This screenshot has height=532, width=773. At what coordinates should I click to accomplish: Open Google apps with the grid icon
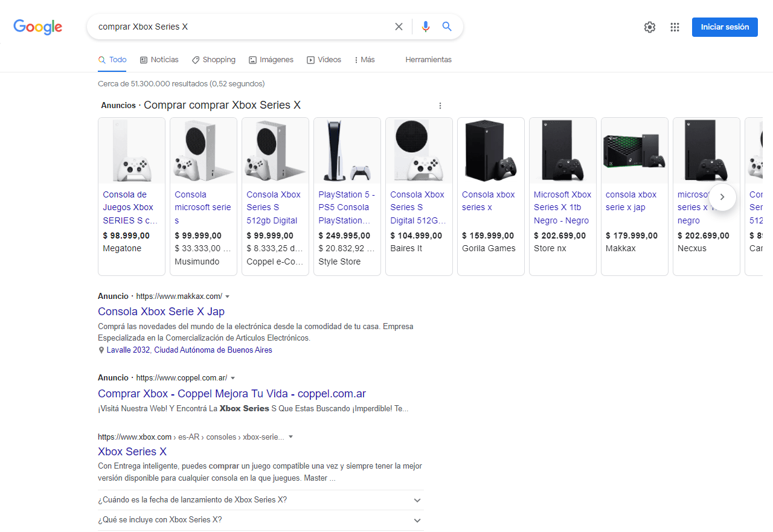click(x=675, y=27)
